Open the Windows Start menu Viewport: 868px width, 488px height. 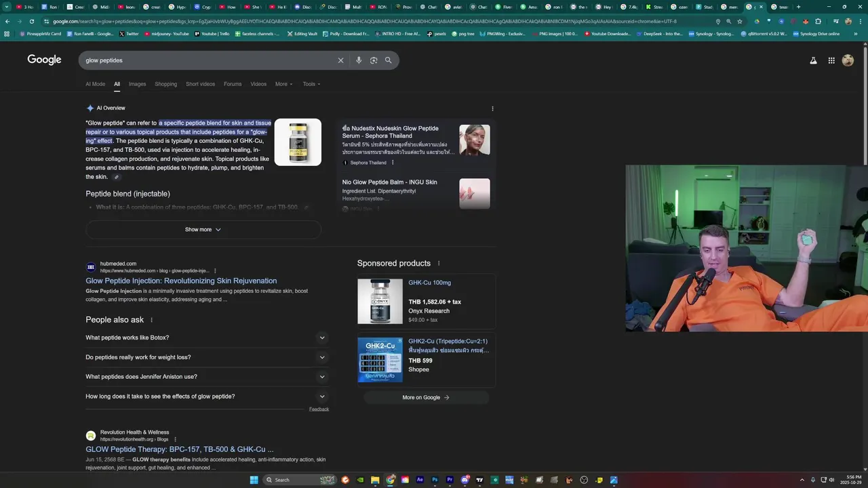coord(254,480)
